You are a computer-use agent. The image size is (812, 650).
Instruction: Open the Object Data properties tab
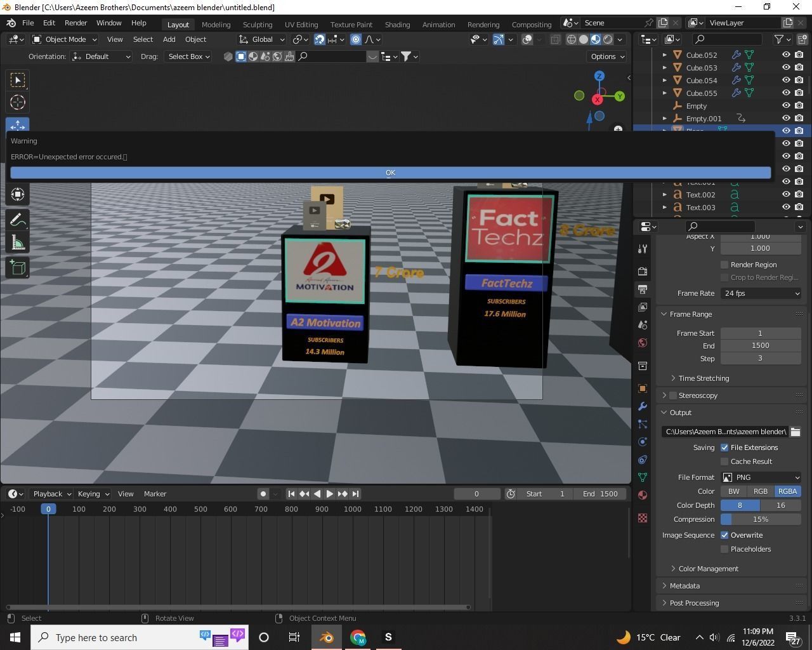(643, 477)
